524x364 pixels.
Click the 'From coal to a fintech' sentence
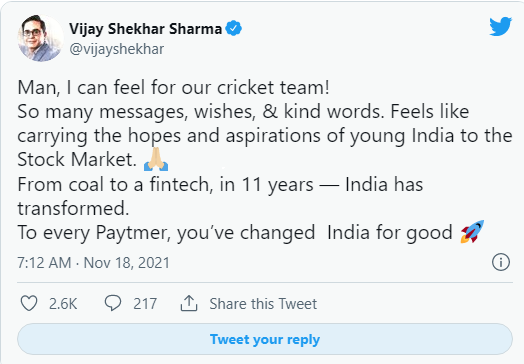click(220, 196)
